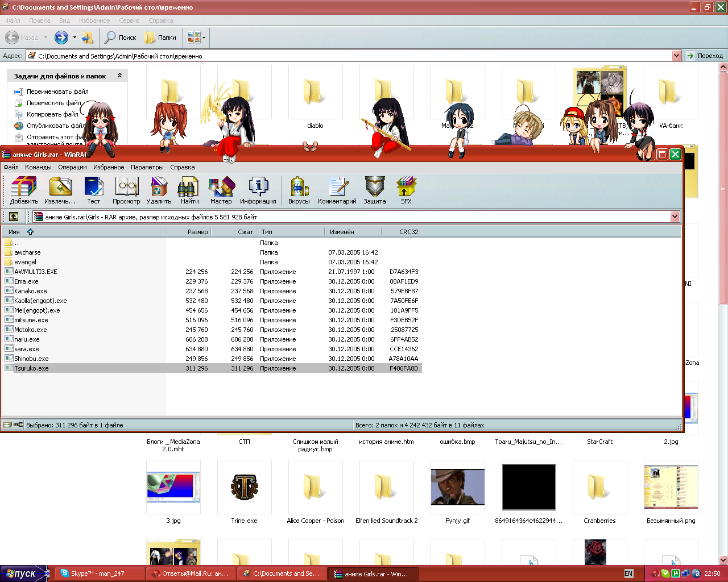The image size is (728, 582).
Task: Open the Правка menu in Explorer
Action: [39, 20]
